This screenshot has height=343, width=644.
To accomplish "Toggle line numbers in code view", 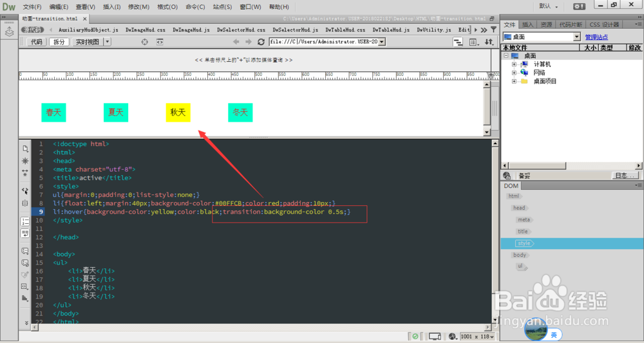I will pyautogui.click(x=25, y=221).
